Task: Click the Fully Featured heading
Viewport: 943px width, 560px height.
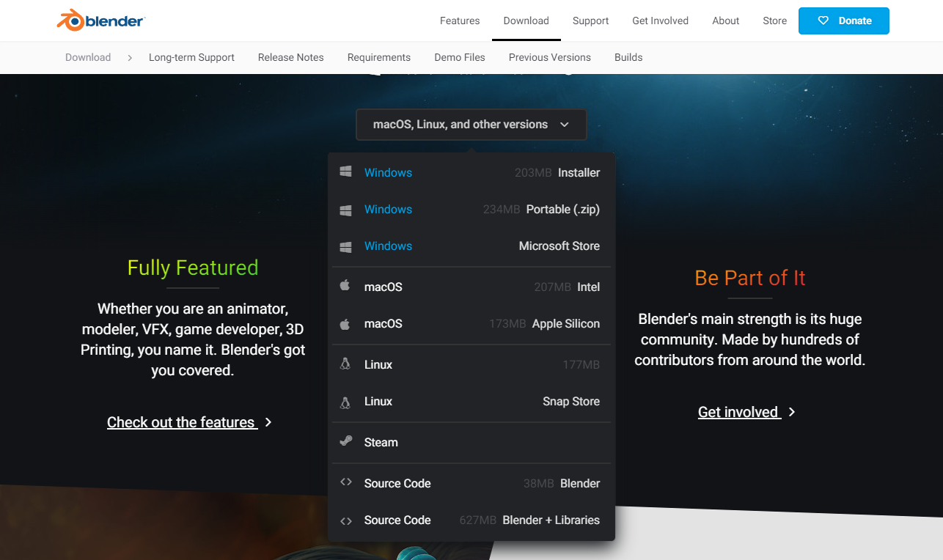Action: coord(193,268)
